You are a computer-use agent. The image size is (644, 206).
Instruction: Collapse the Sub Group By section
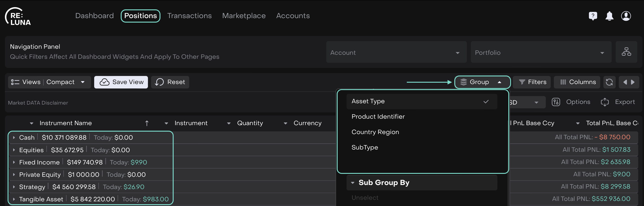[x=353, y=183]
